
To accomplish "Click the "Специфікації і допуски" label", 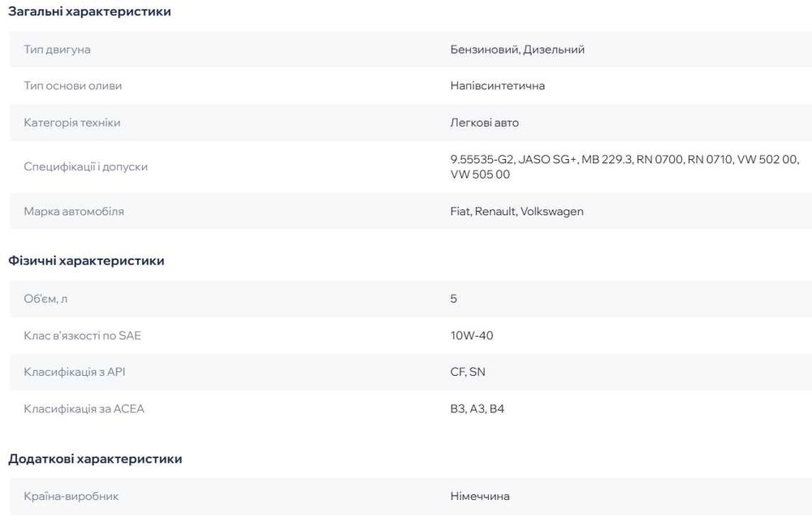I will 86,166.
